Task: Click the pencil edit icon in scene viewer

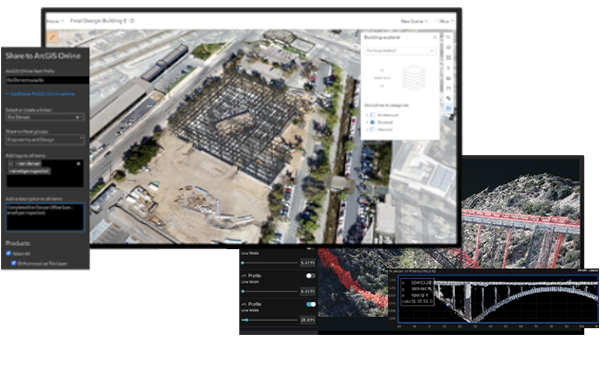Action: (x=52, y=37)
